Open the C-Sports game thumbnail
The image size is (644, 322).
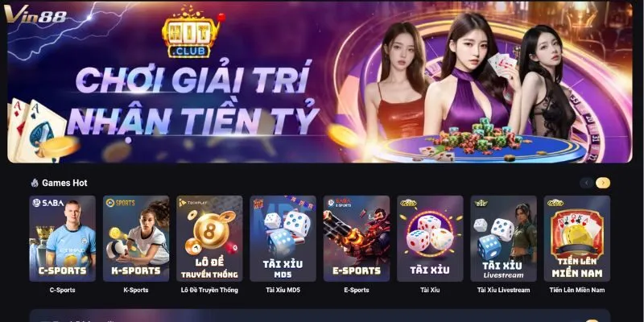[63, 238]
